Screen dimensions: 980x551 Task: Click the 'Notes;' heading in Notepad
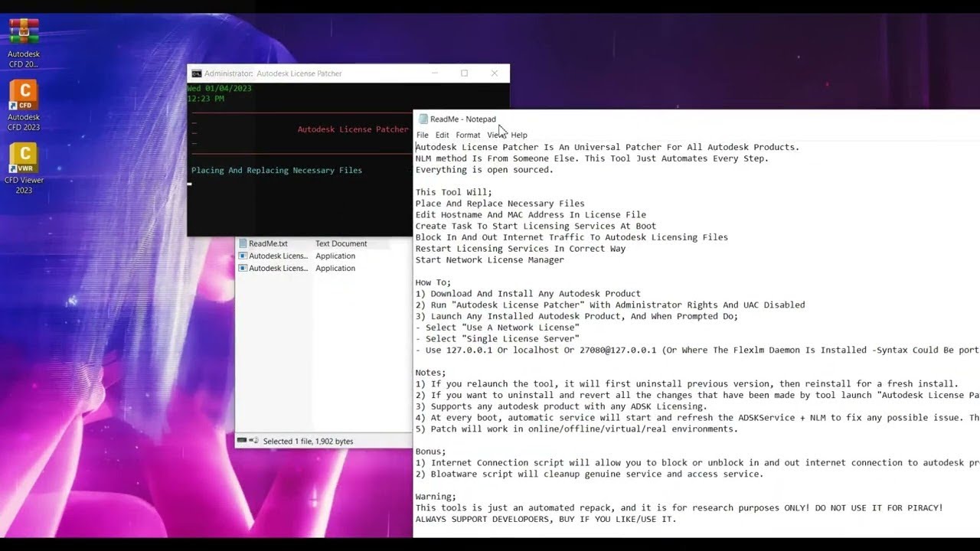pyautogui.click(x=430, y=373)
